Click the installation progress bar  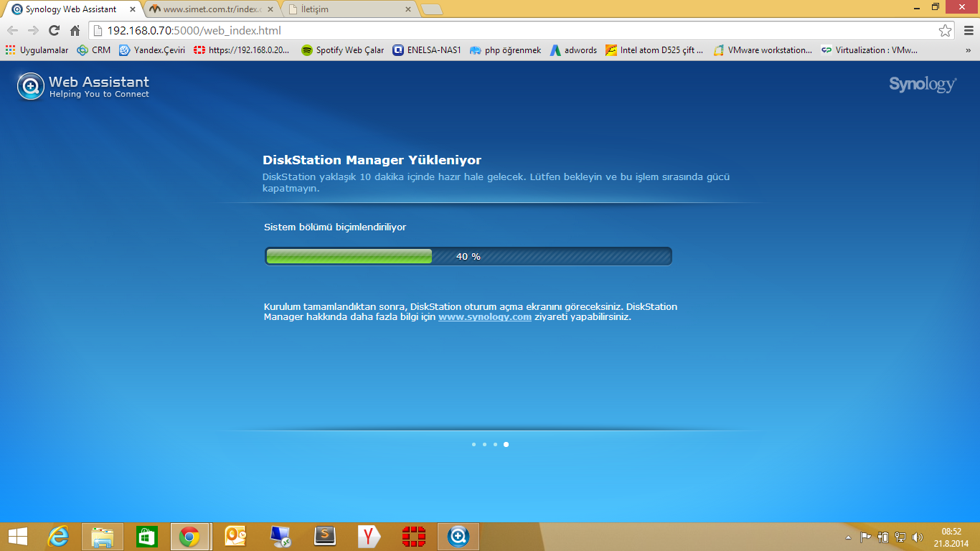(468, 256)
